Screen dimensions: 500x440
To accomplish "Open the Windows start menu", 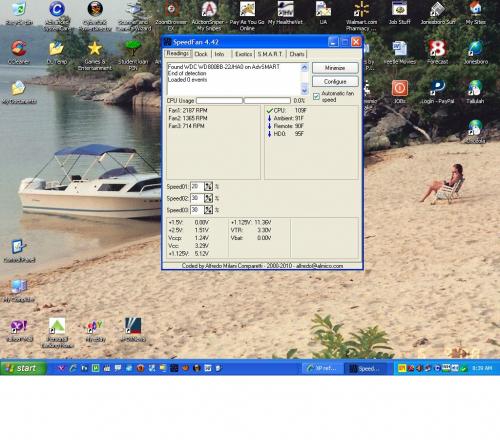I will 23,368.
